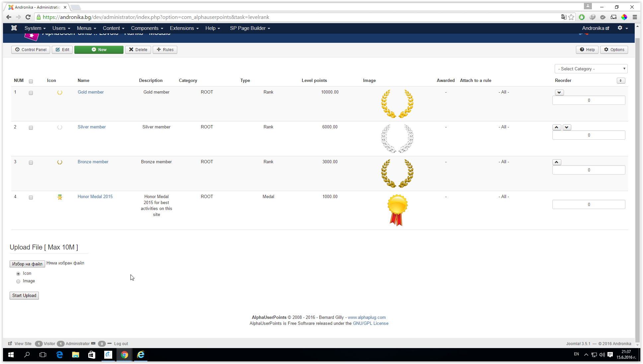The height and width of the screenshot is (364, 643).
Task: Select the Image radio option
Action: point(18,281)
